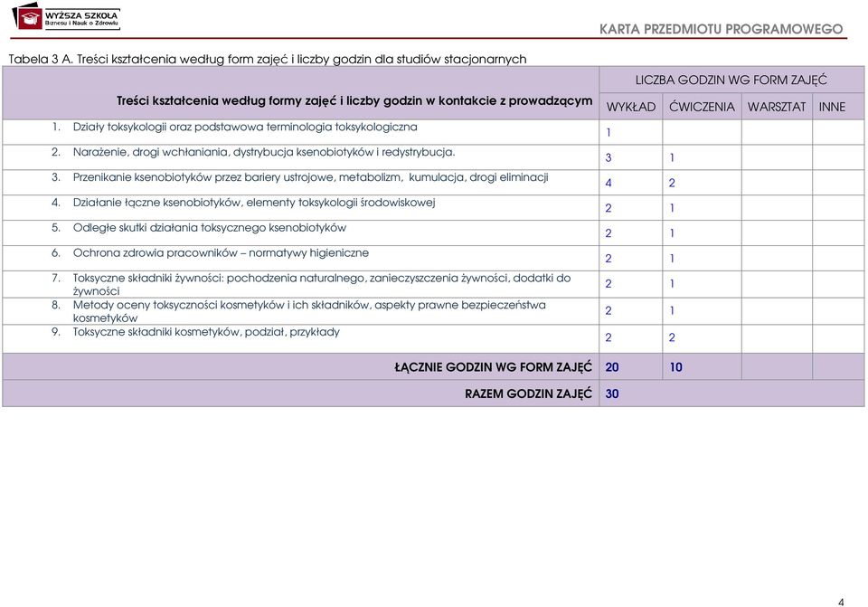Click the 'RAZEM GODZIN ZAJĘĆ' label
The width and height of the screenshot is (868, 607).
(528, 394)
